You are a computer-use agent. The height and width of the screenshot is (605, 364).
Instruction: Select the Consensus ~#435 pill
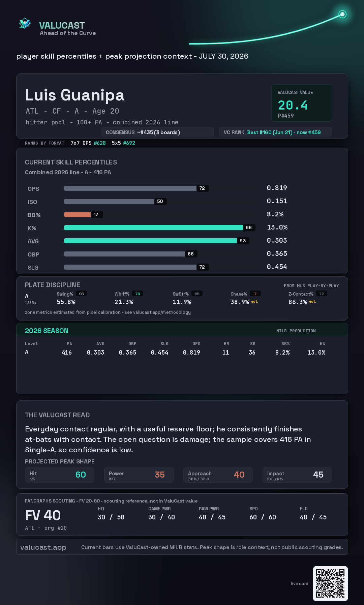157,132
